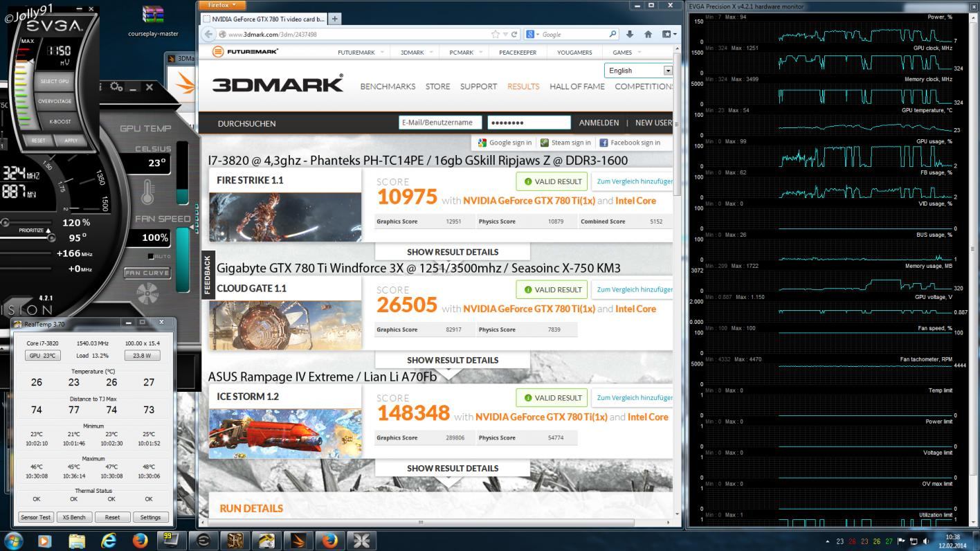Viewport: 980px width, 551px height.
Task: Sign in with Google
Action: click(x=505, y=143)
